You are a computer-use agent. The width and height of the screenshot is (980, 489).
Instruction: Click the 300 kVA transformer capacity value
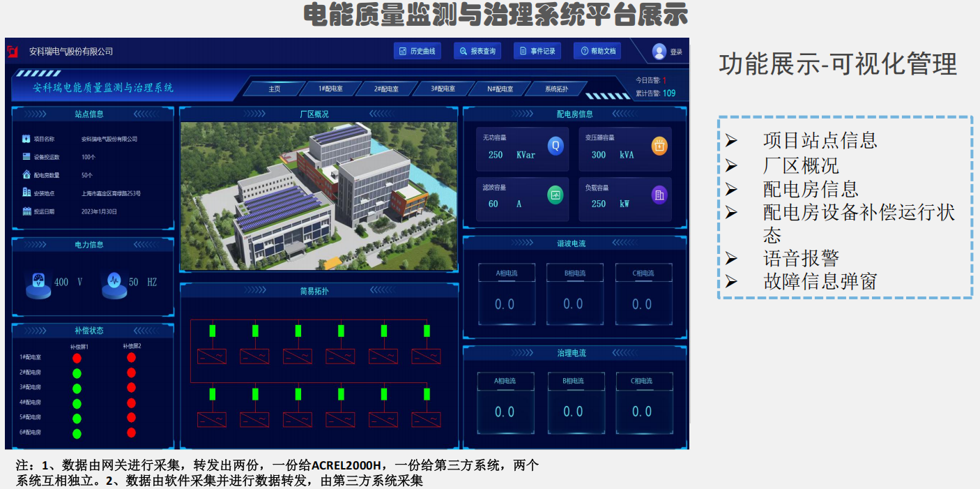[613, 155]
